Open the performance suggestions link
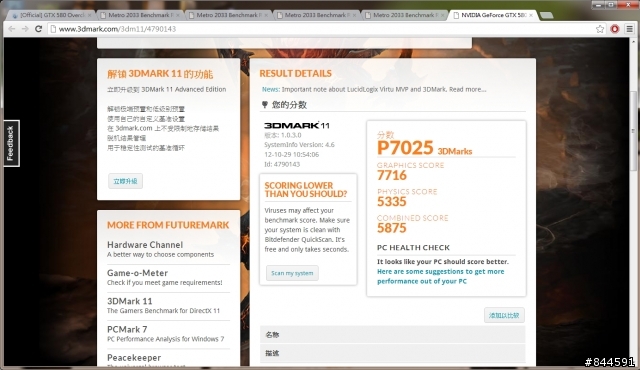640x370 pixels. 440,276
